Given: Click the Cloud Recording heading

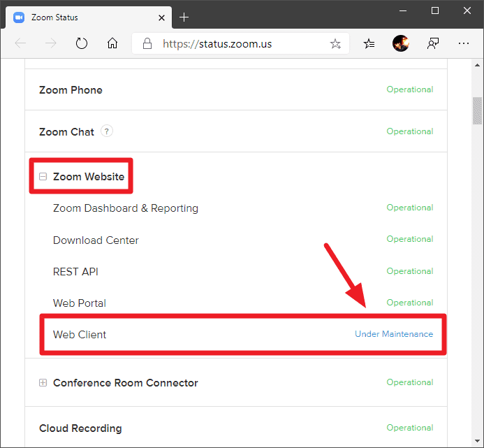Looking at the screenshot, I should coord(80,428).
